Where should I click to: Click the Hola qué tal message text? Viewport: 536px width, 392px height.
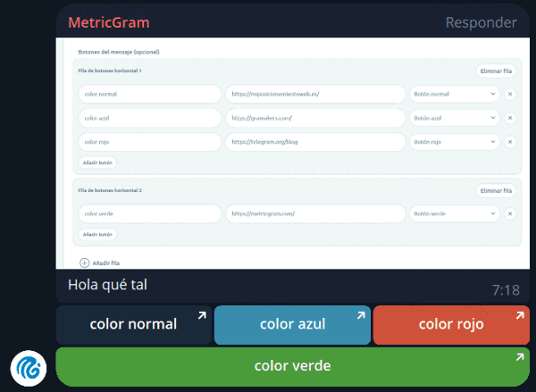pos(107,285)
